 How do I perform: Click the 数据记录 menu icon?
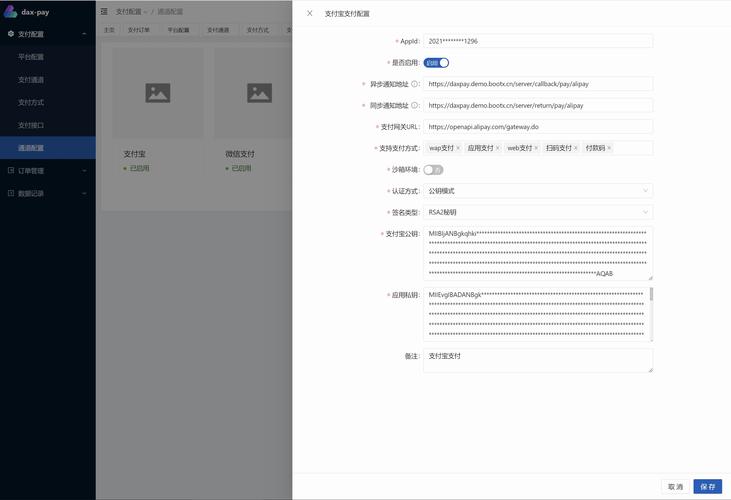pos(11,193)
